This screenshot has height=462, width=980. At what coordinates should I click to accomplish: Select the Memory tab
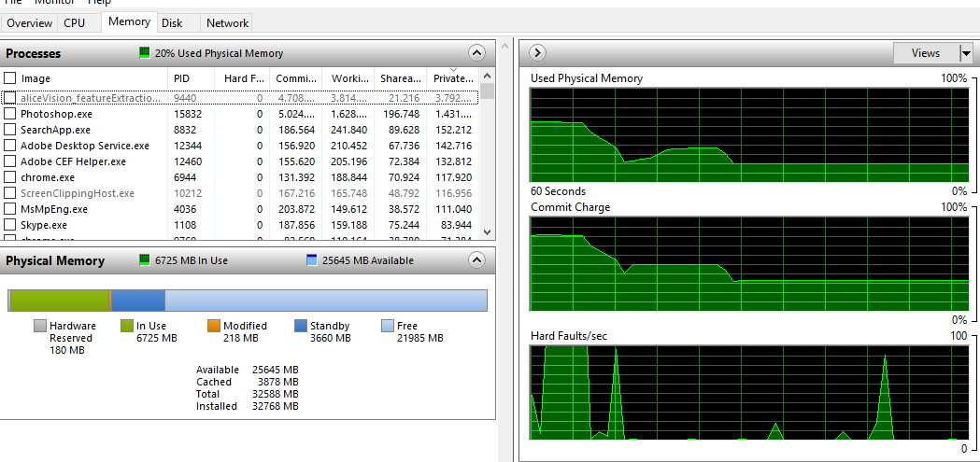pyautogui.click(x=129, y=21)
